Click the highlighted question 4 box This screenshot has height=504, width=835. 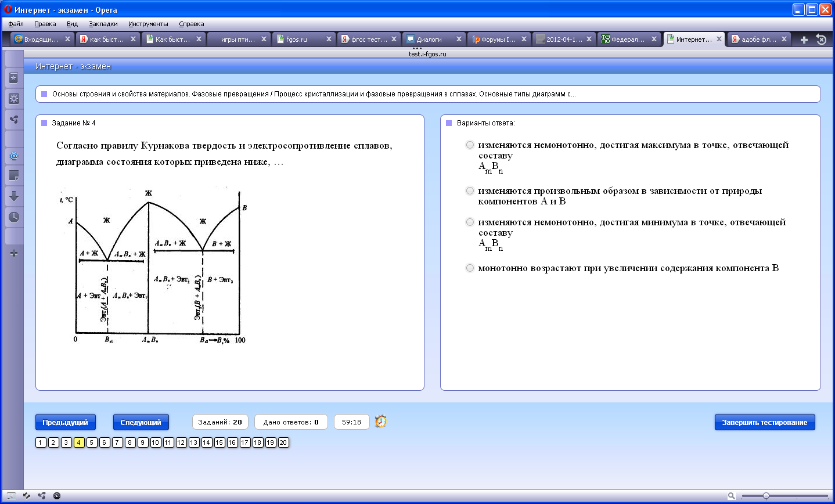(x=79, y=442)
